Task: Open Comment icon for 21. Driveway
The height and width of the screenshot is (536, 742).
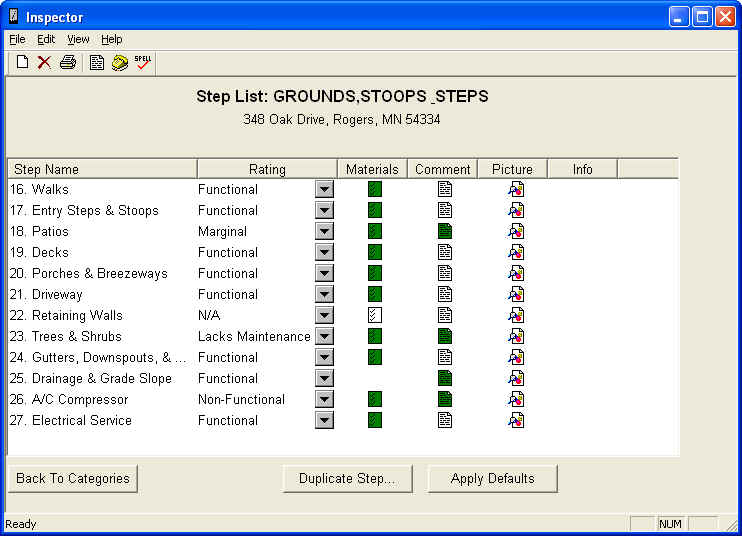Action: [x=445, y=294]
